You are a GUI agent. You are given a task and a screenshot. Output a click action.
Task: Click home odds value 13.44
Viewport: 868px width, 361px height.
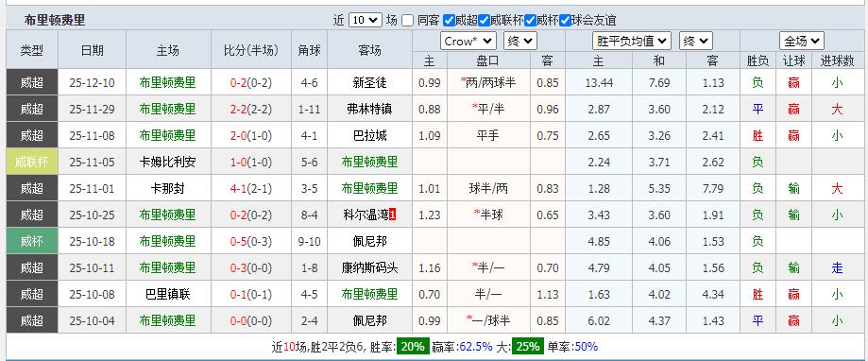[x=599, y=83]
